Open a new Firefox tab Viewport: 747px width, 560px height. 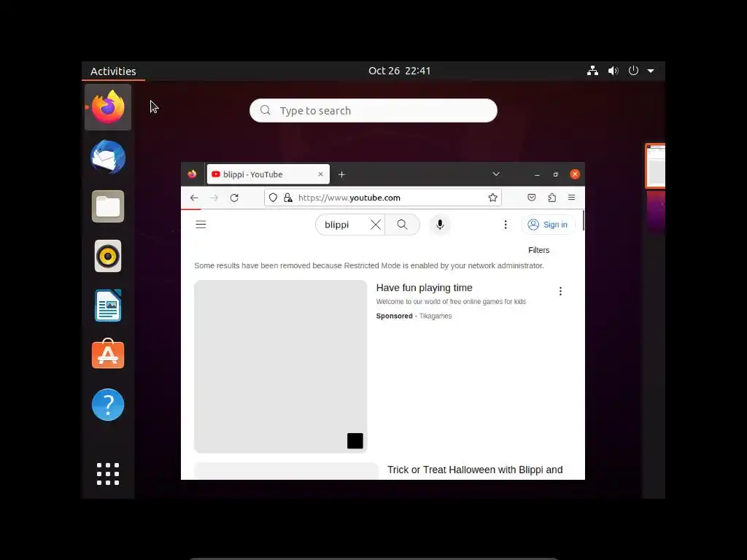pos(341,174)
